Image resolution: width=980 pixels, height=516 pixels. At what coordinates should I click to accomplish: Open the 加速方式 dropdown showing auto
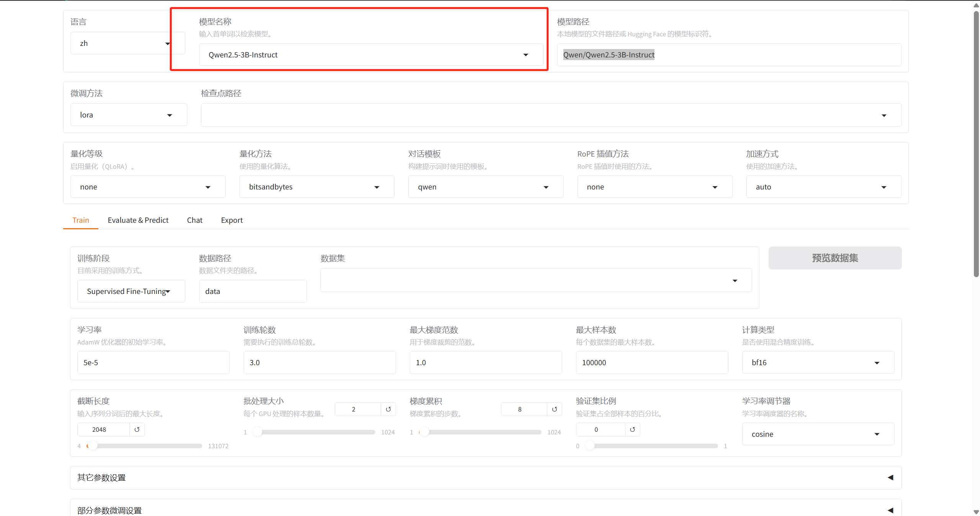[x=824, y=187]
